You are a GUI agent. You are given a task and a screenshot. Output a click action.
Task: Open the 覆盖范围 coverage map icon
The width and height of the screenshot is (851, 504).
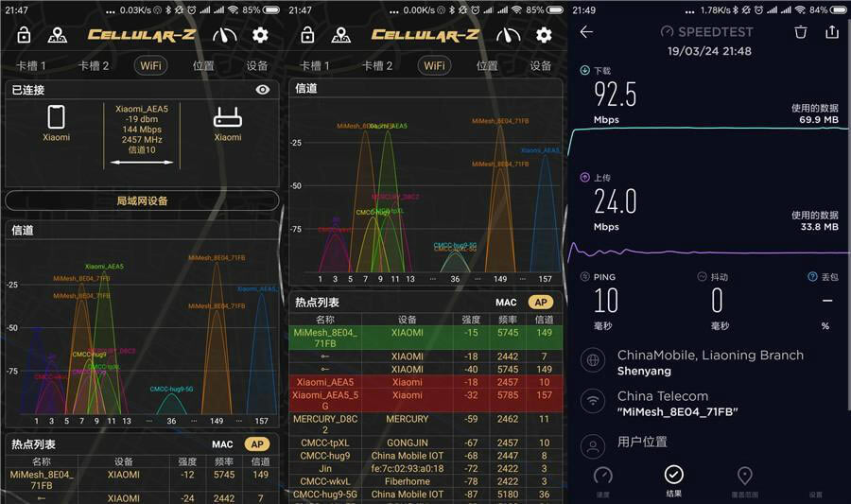pyautogui.click(x=744, y=479)
